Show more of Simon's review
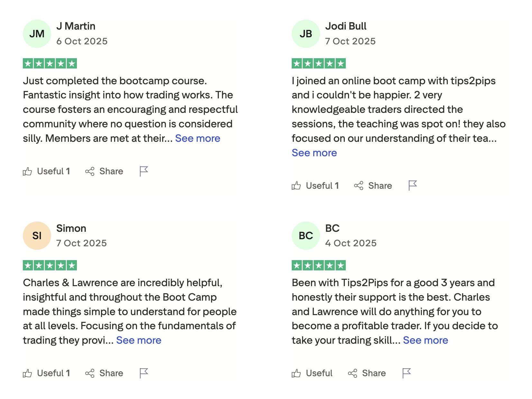Image resolution: width=532 pixels, height=399 pixels. (x=139, y=340)
